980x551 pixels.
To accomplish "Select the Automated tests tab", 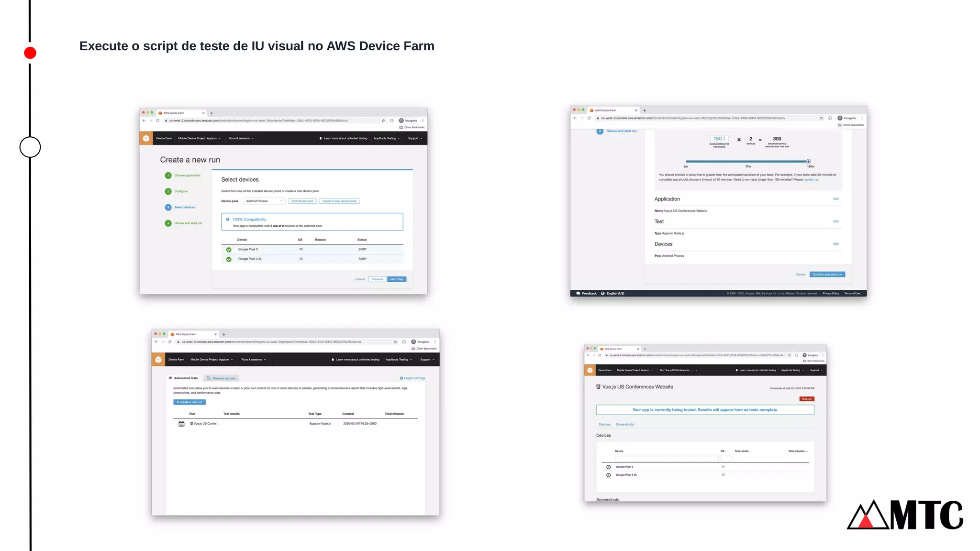I will click(x=183, y=378).
